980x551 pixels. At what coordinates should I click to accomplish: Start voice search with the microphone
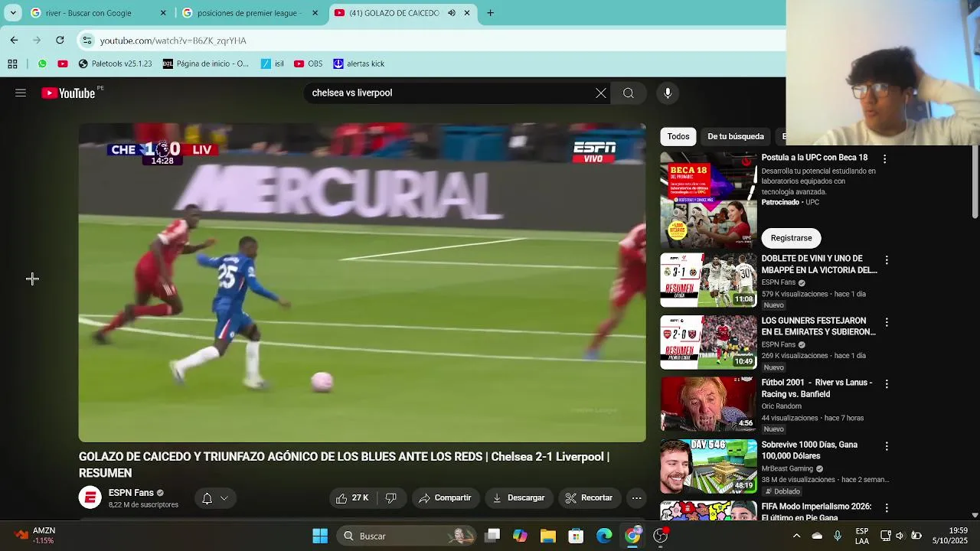(x=668, y=93)
